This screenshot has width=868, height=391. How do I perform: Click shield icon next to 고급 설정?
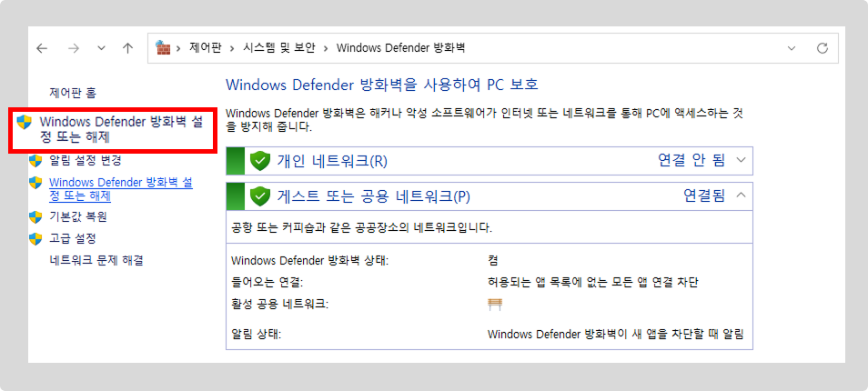point(35,238)
